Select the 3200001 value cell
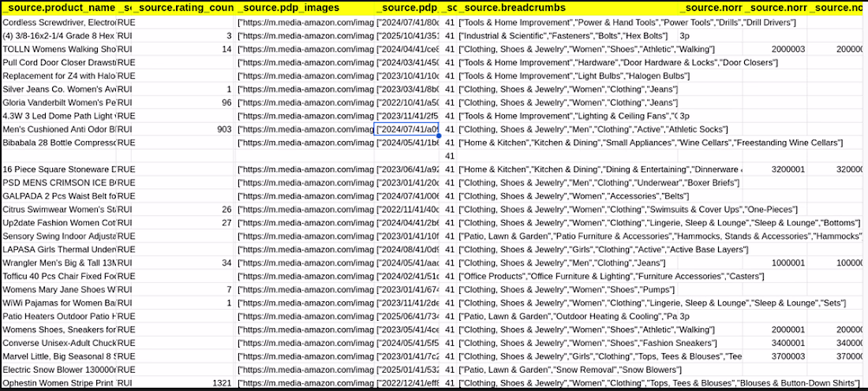The height and width of the screenshot is (391, 868). click(775, 169)
